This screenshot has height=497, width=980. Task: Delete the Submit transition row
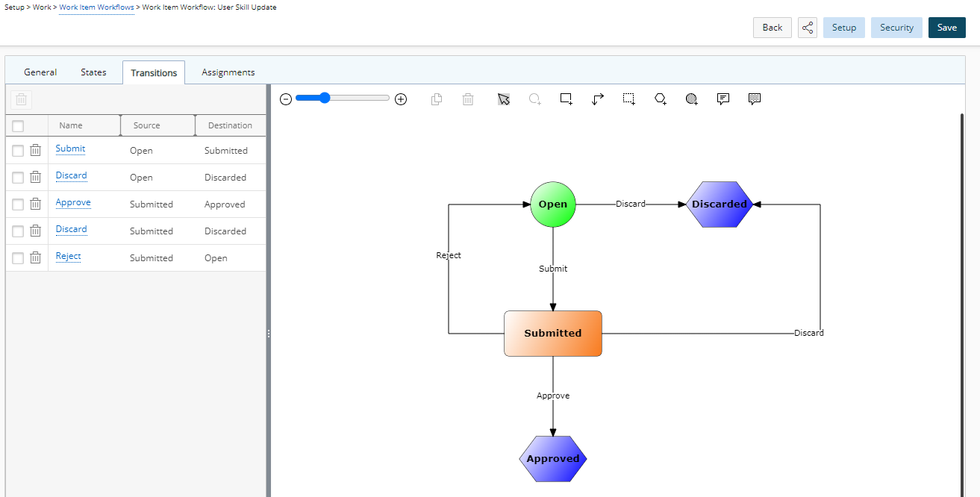(x=35, y=151)
